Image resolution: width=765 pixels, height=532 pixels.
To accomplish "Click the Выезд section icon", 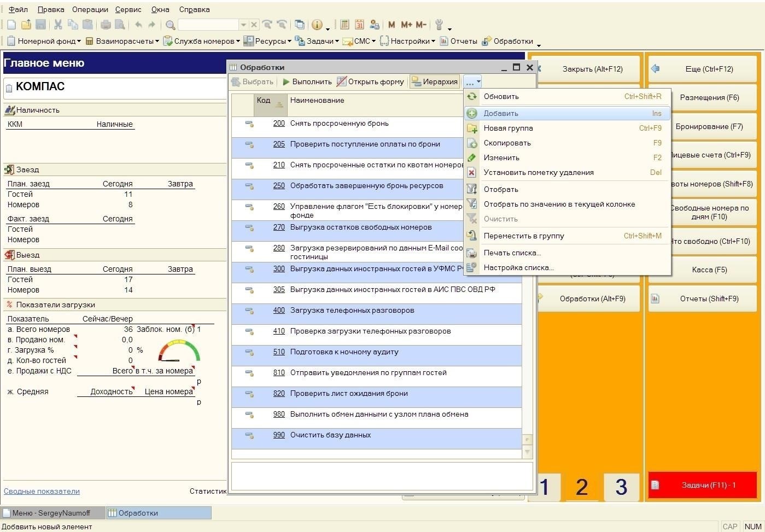I will pos(9,255).
